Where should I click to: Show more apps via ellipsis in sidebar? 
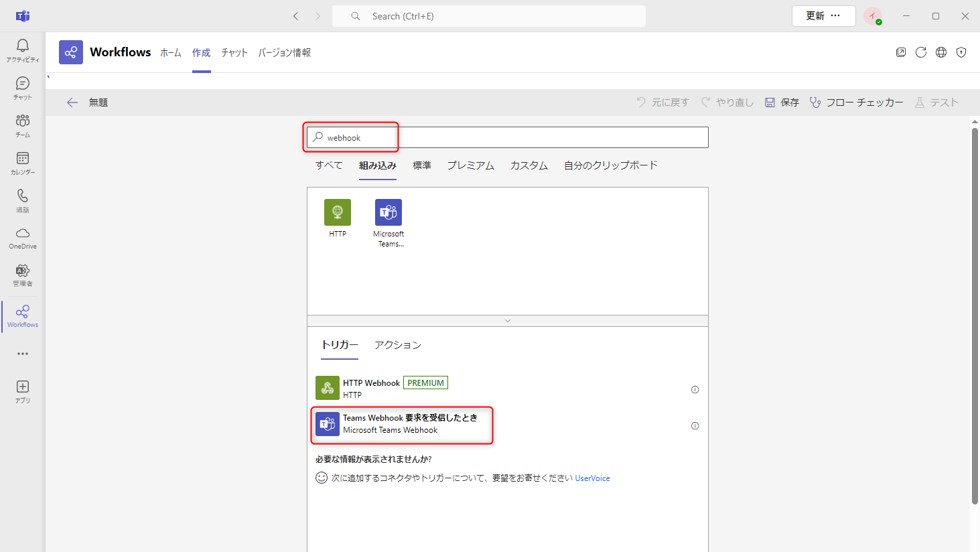tap(23, 354)
